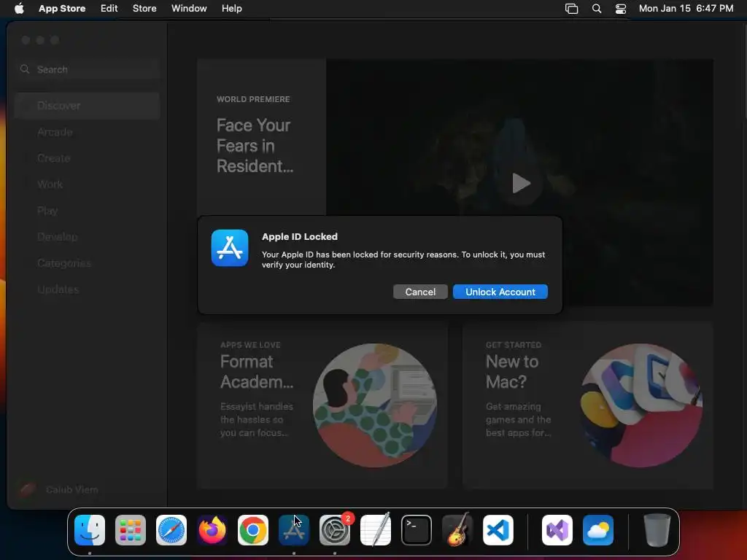Select Updates in the sidebar
Image resolution: width=747 pixels, height=560 pixels.
[x=88, y=289]
